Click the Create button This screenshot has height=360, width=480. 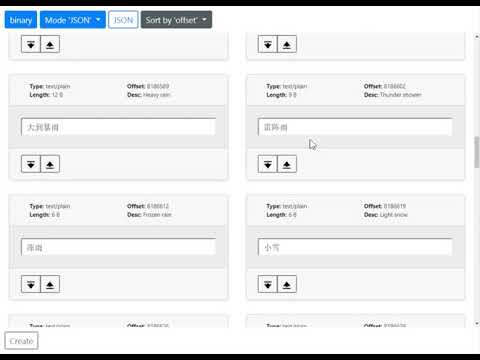[x=21, y=341]
